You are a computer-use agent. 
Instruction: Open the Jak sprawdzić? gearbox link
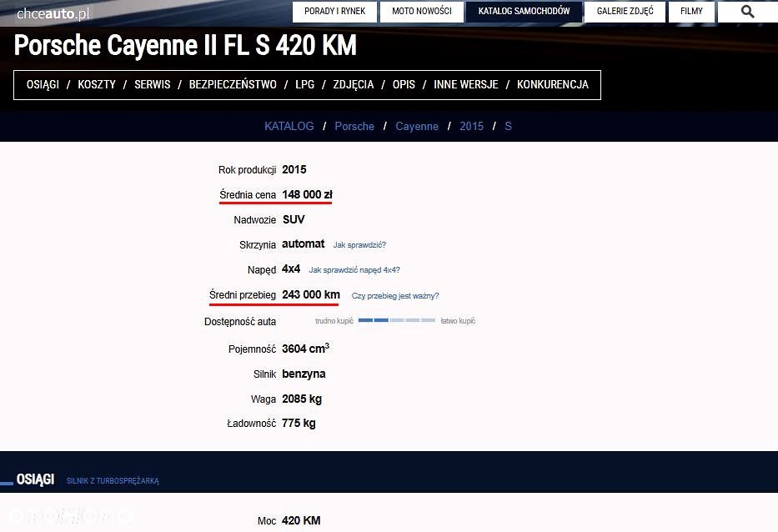click(359, 244)
